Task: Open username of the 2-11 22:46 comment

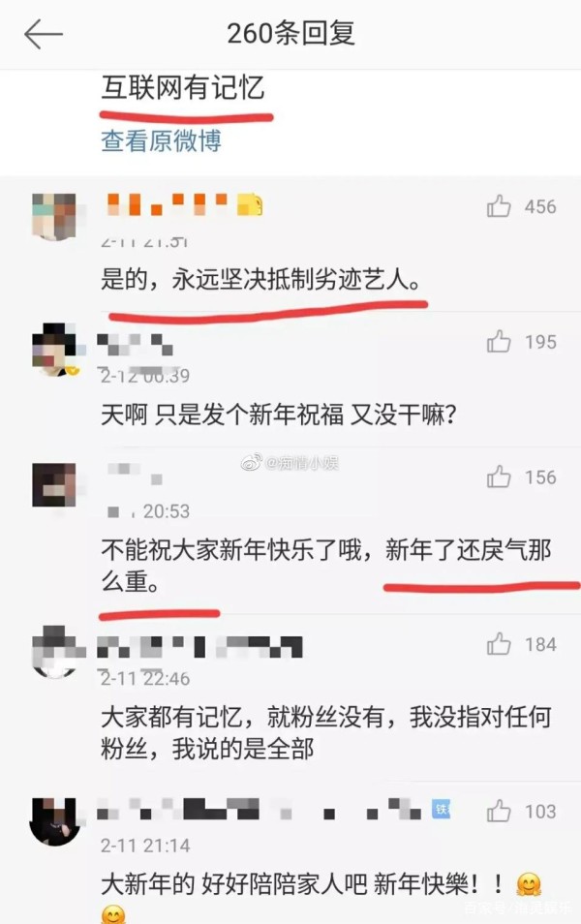Action: [199, 646]
